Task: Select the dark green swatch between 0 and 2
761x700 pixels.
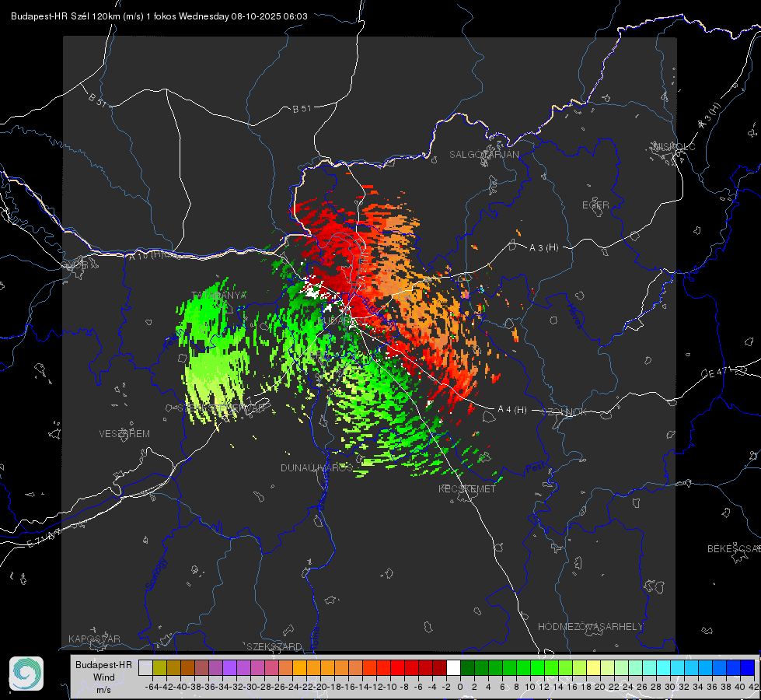Action: [x=467, y=667]
